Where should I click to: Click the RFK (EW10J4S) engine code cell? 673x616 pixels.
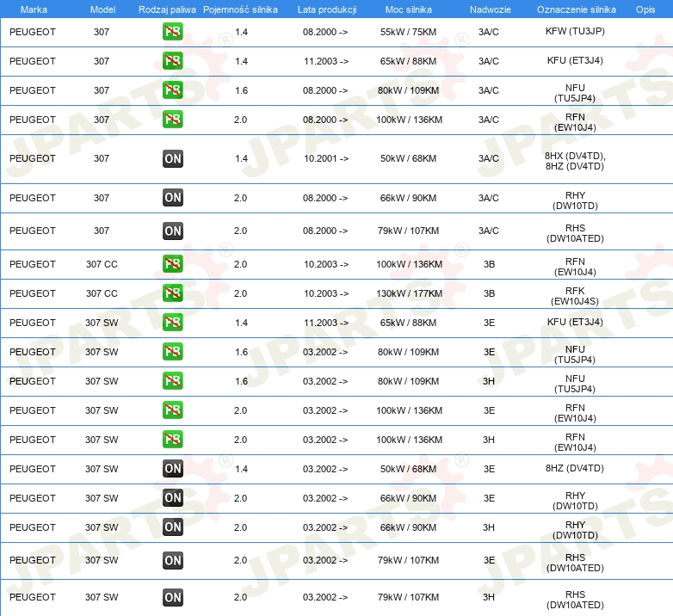[575, 296]
